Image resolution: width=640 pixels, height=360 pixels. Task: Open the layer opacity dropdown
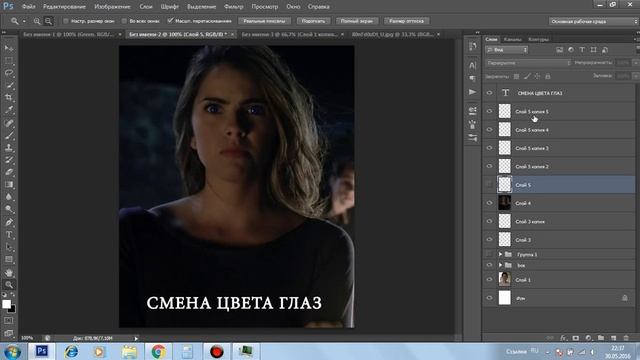tap(636, 63)
